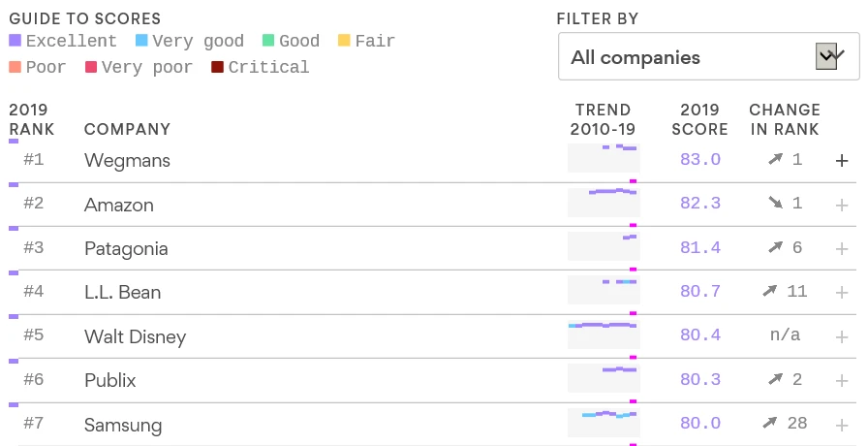The height and width of the screenshot is (446, 868).
Task: Expand Amazon row details
Action: tap(842, 206)
